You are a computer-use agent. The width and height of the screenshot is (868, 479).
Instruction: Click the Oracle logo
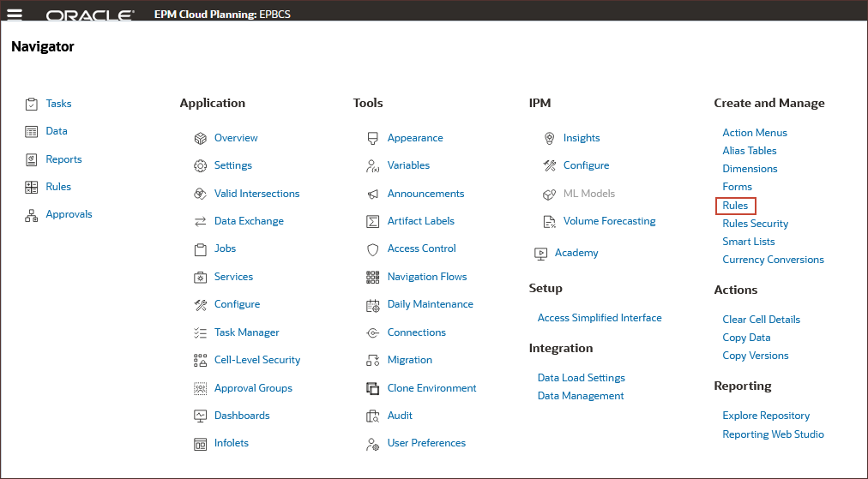pos(90,15)
